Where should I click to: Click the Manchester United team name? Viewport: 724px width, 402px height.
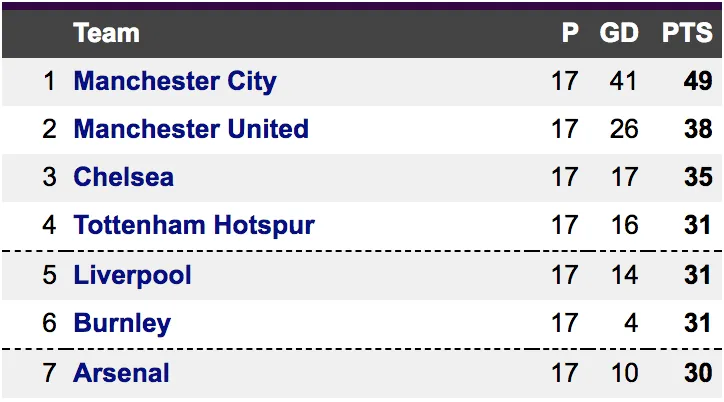(x=191, y=129)
